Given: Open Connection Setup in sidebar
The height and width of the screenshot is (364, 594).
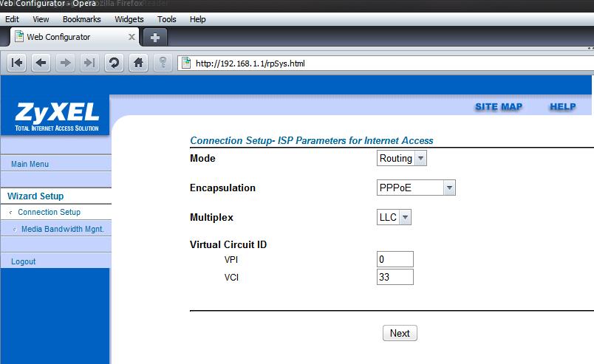Looking at the screenshot, I should (49, 212).
